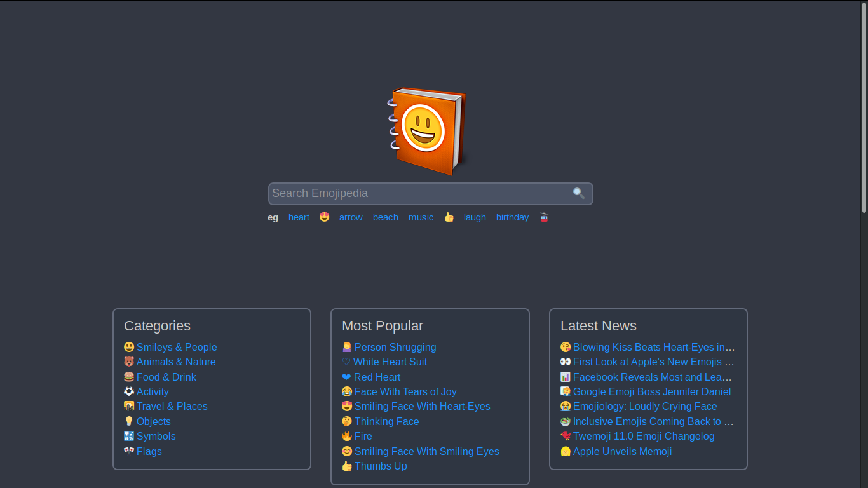The width and height of the screenshot is (868, 488).
Task: Click the tears of joy emoji icon
Action: click(x=347, y=391)
